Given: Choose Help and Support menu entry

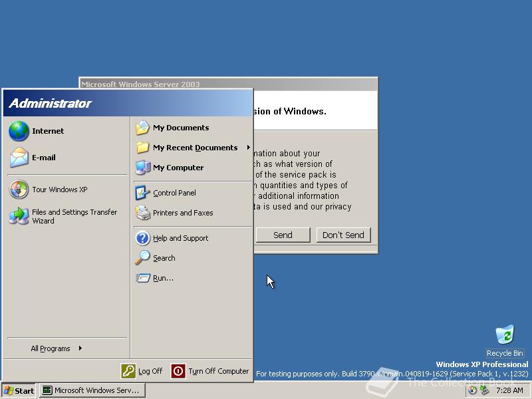Looking at the screenshot, I should click(192, 238).
